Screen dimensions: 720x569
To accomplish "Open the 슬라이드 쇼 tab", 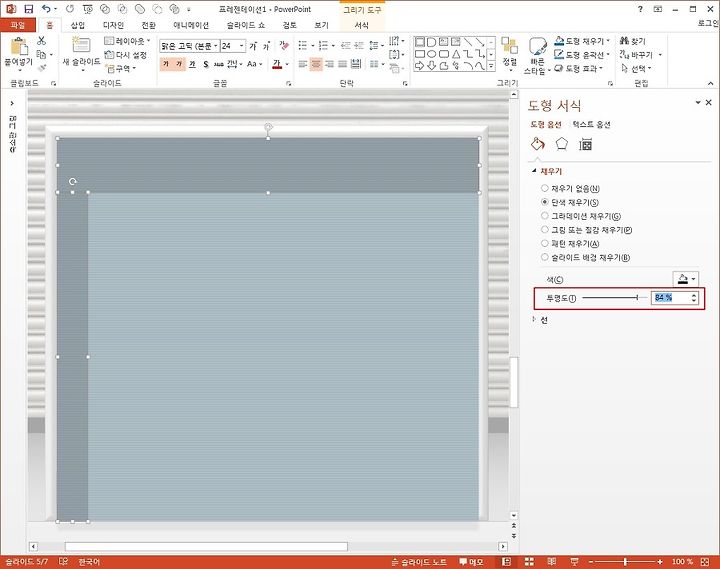I will pos(246,25).
